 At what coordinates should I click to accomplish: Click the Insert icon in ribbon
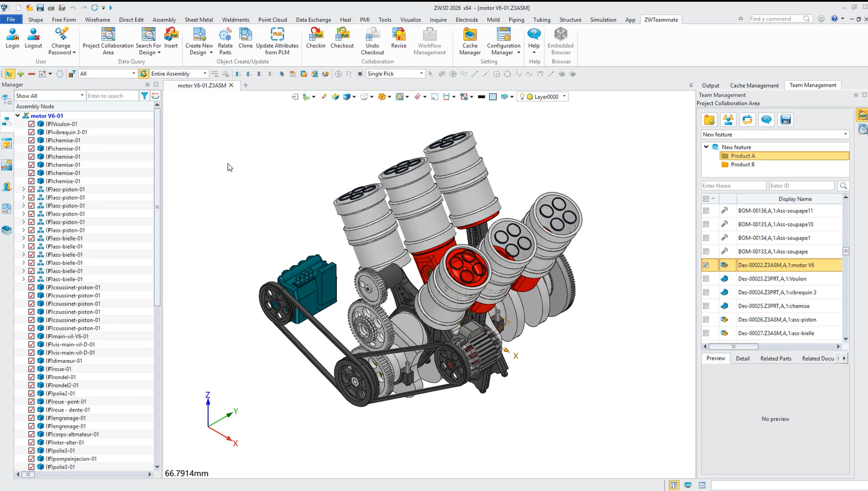pyautogui.click(x=171, y=38)
